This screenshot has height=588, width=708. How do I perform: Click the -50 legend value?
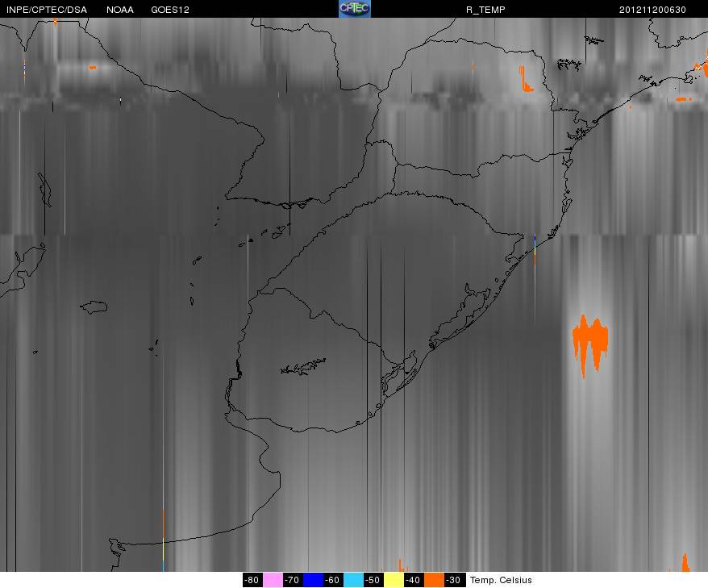(x=373, y=580)
